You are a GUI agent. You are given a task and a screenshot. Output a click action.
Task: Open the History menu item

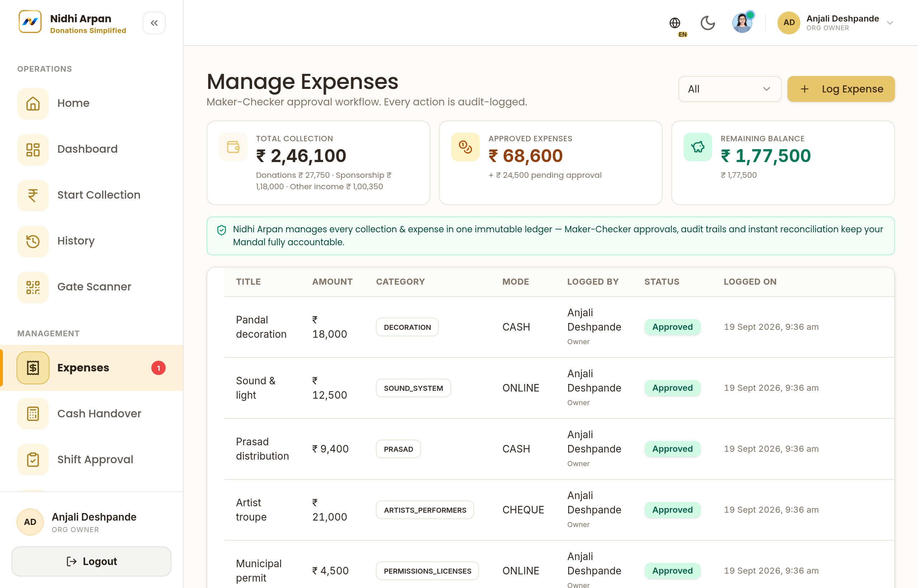click(x=92, y=241)
